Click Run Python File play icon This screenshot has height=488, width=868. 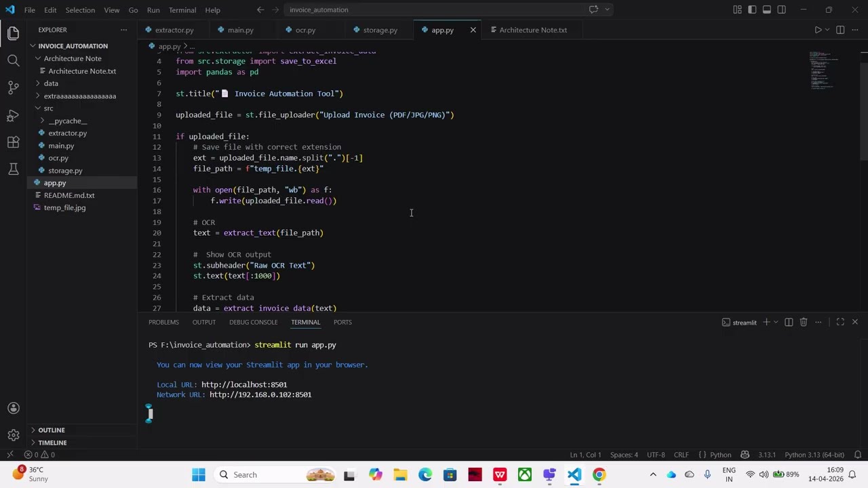(818, 30)
